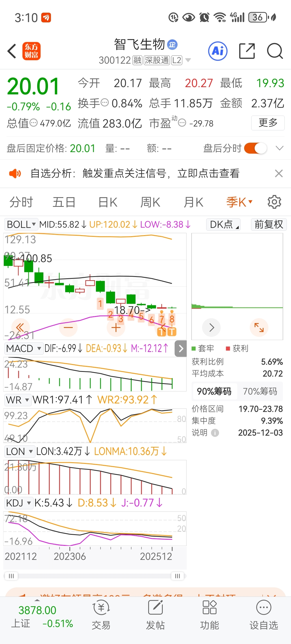Zoom out chart with minus button
The height and width of the screenshot is (644, 291).
(68, 327)
